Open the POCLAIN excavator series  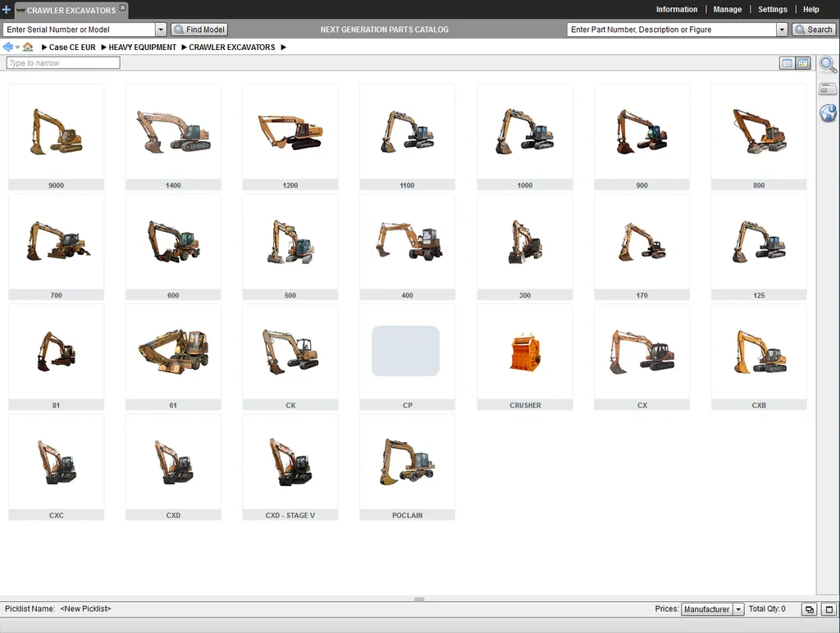tap(407, 467)
